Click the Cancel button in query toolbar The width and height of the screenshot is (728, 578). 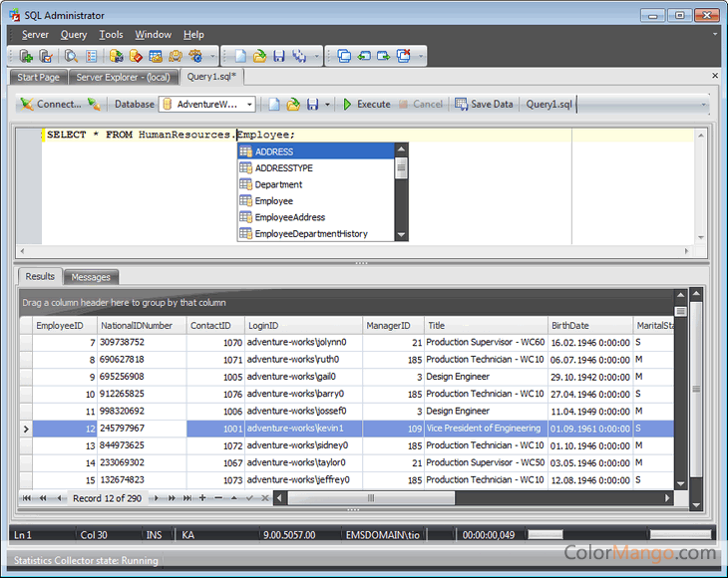(421, 105)
